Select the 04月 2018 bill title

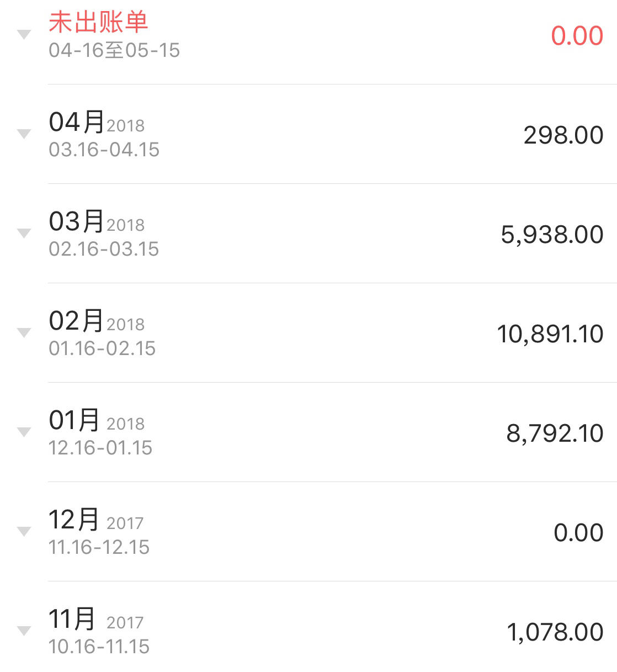[x=97, y=122]
